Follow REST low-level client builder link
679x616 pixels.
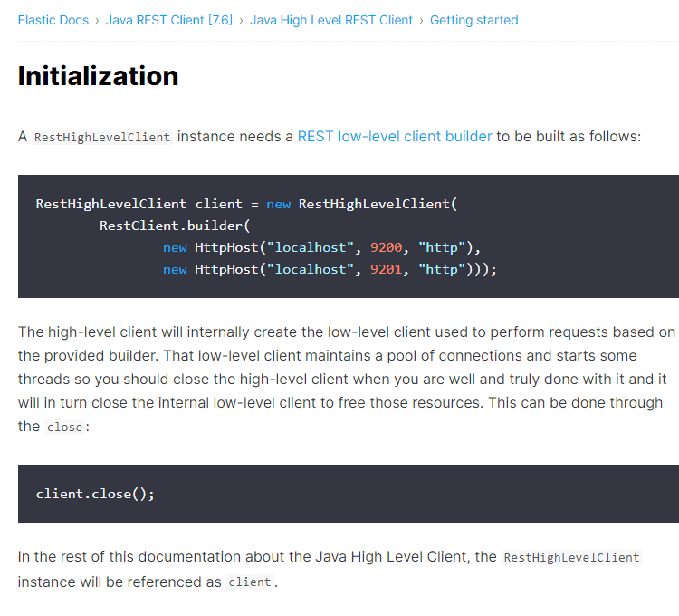[x=395, y=137]
